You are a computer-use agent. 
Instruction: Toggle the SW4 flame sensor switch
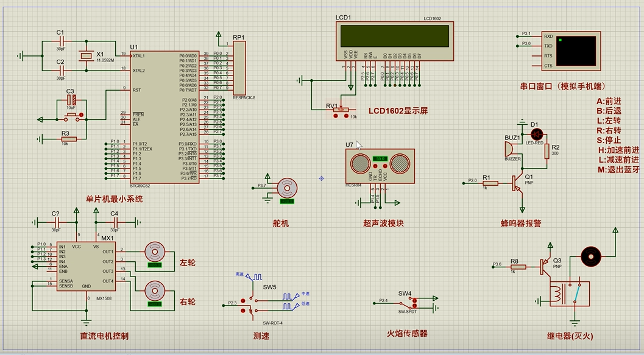pos(405,301)
